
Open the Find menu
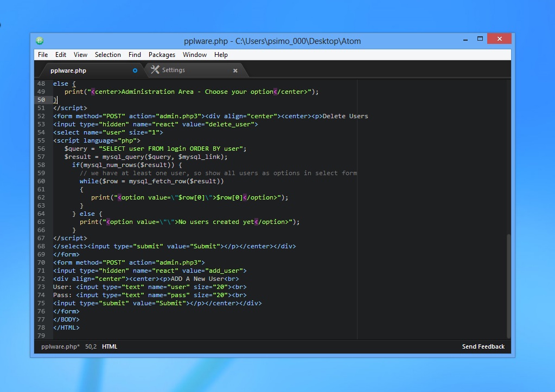(135, 54)
